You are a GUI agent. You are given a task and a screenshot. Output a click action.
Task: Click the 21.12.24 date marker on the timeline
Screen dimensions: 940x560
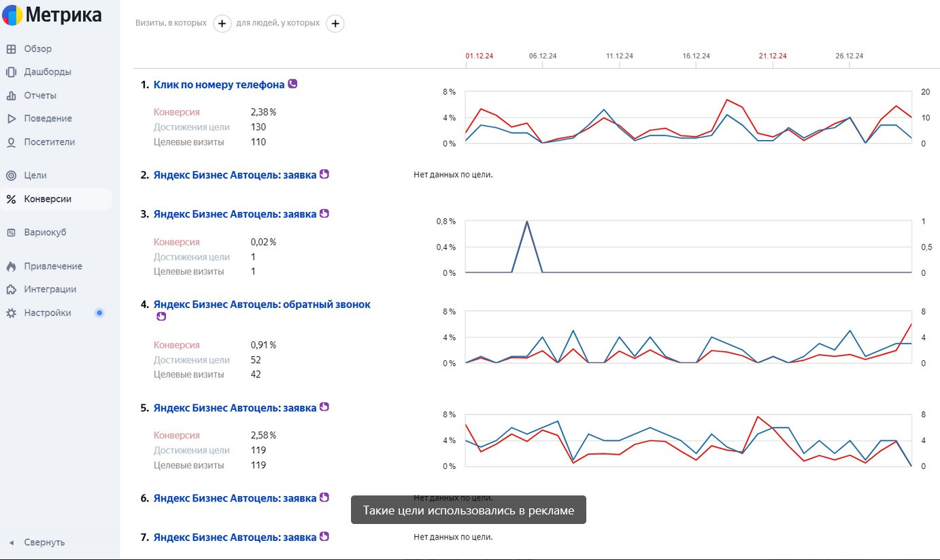pos(773,56)
